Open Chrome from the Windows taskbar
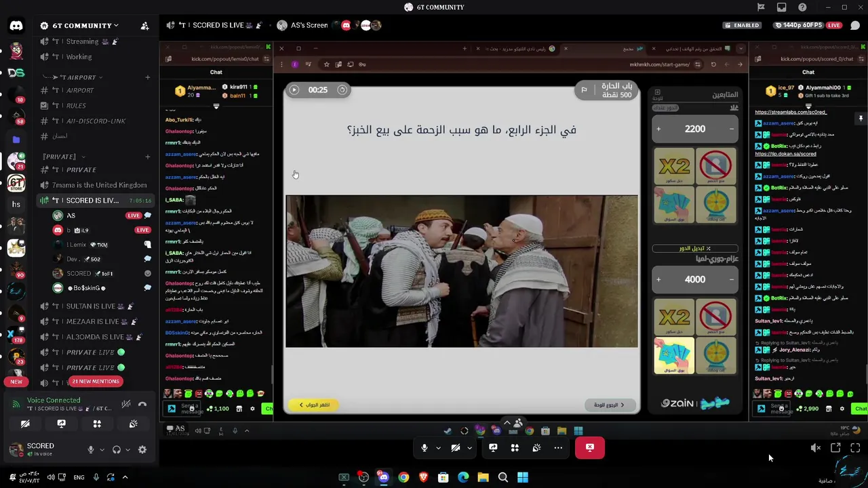This screenshot has height=488, width=868. [x=403, y=478]
